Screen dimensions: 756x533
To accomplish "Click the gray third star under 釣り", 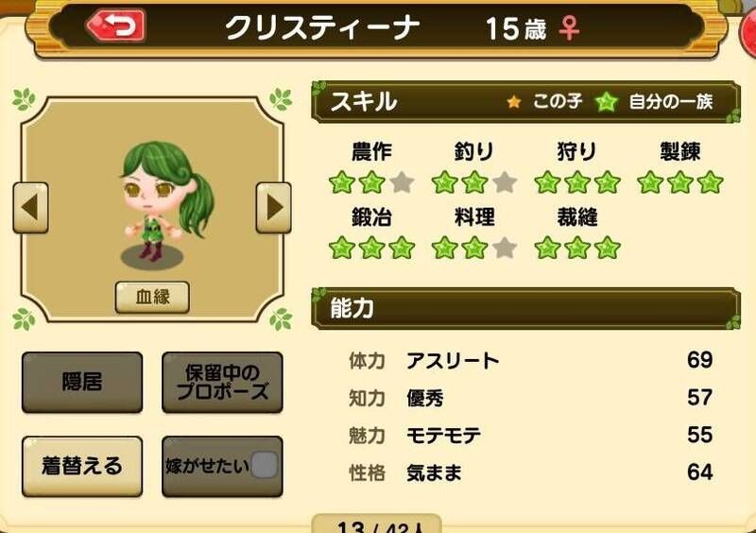I will tap(505, 182).
